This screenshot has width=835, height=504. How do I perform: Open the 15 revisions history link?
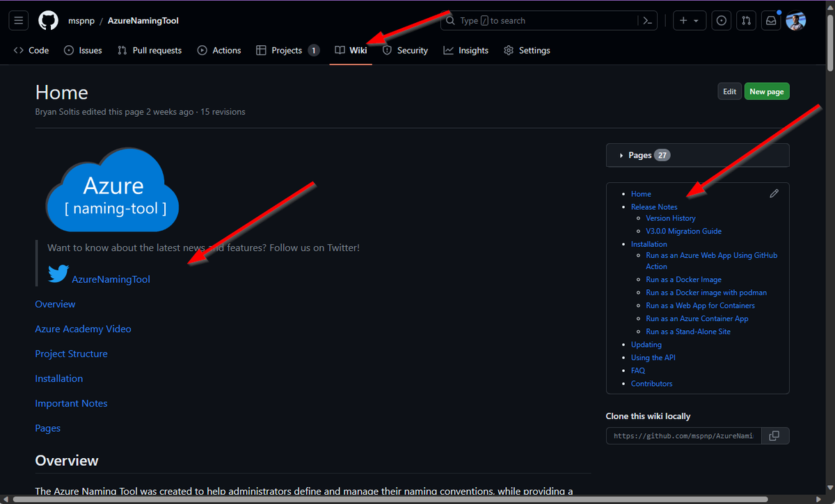(223, 112)
